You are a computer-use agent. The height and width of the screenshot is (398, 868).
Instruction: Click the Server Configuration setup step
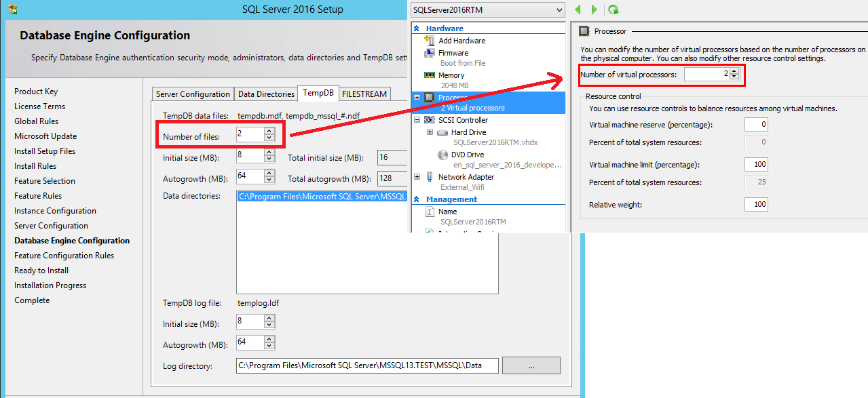[x=52, y=226]
